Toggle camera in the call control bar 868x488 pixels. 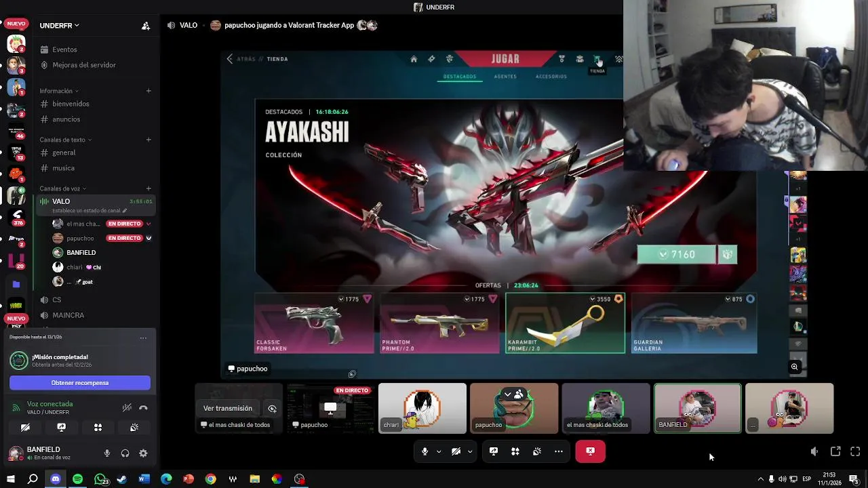tap(456, 451)
